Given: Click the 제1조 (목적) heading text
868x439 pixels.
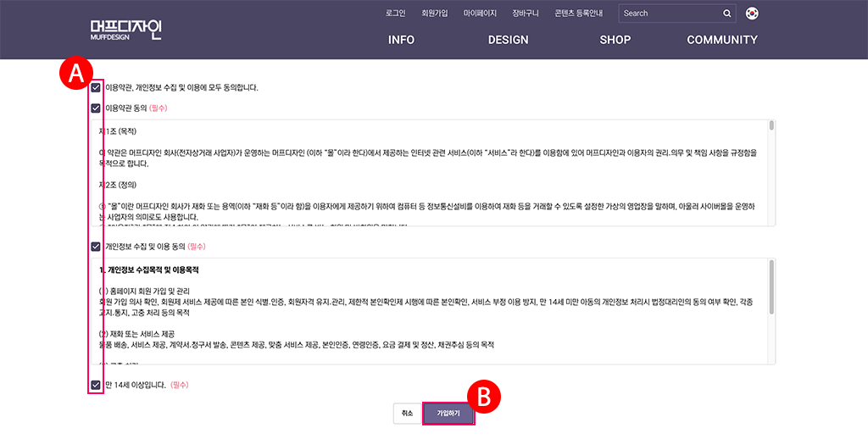Looking at the screenshot, I should coord(117,131).
